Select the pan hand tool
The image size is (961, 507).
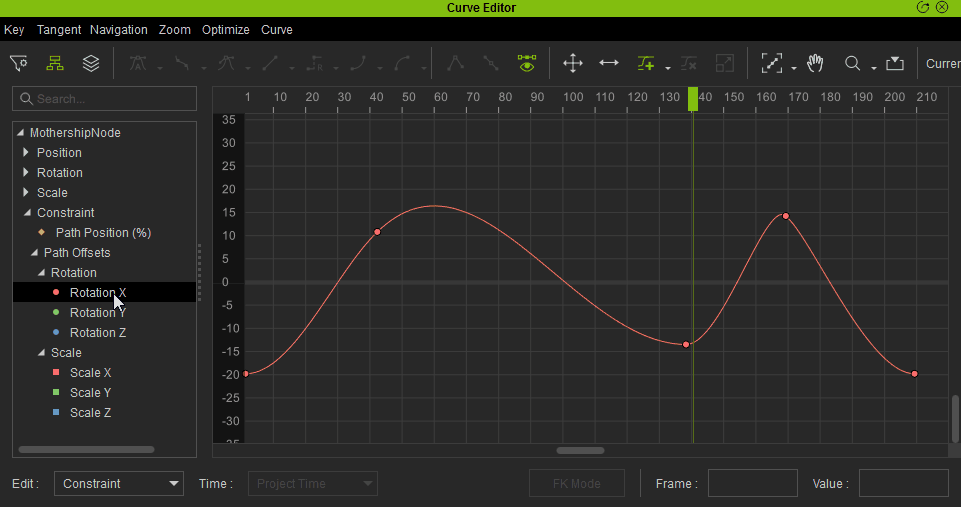coord(815,63)
